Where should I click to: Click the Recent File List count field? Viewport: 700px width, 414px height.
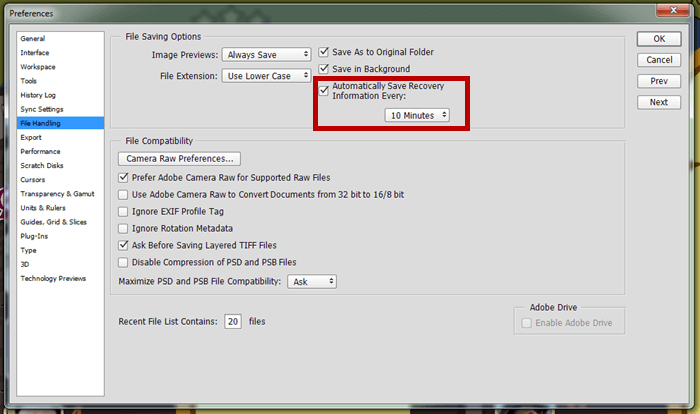coord(233,322)
